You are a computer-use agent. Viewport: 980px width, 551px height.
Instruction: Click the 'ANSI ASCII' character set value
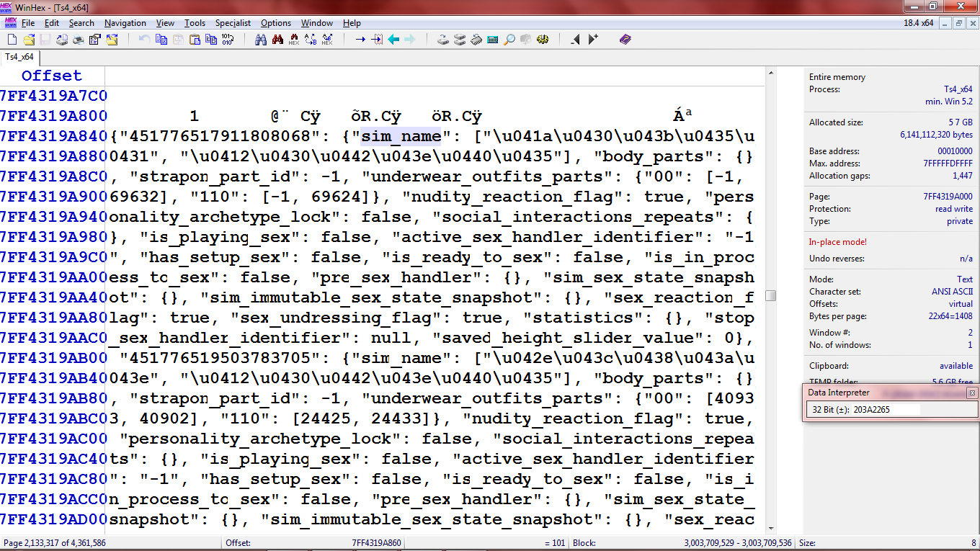[x=952, y=292]
